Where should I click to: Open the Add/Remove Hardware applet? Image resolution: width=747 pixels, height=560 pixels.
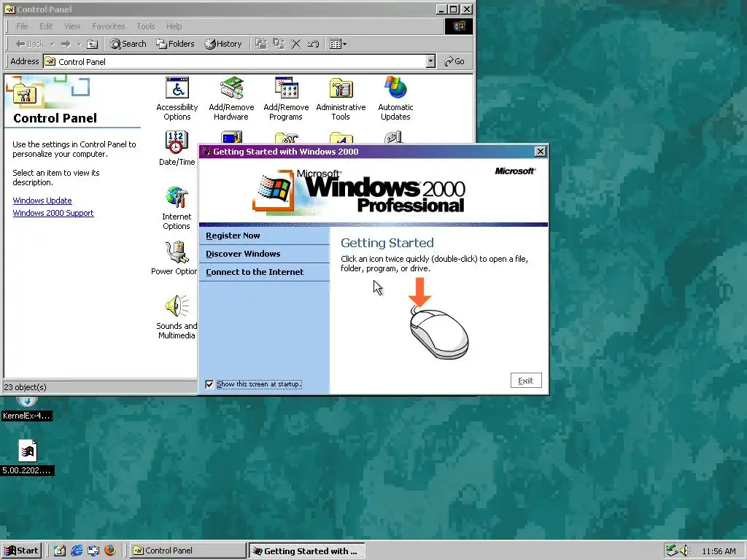pyautogui.click(x=231, y=99)
